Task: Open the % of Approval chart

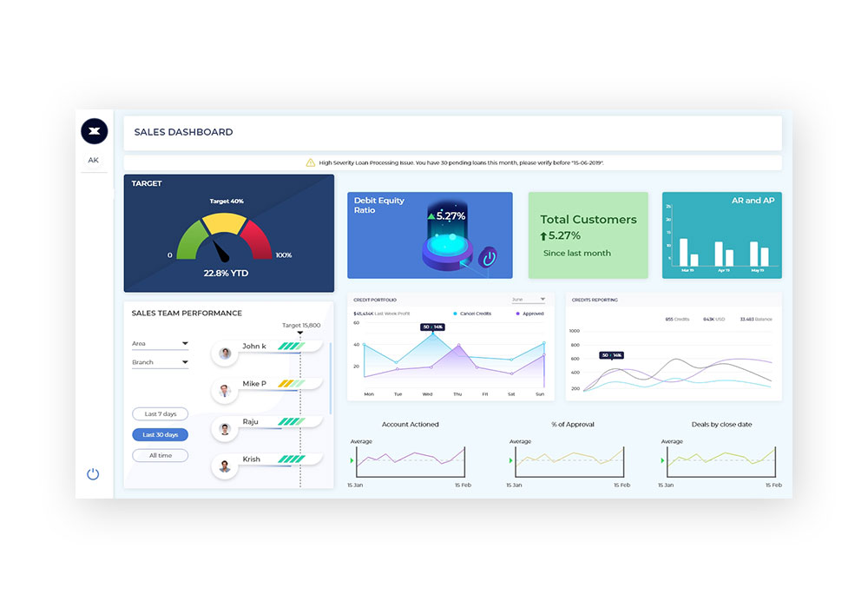Action: point(569,462)
